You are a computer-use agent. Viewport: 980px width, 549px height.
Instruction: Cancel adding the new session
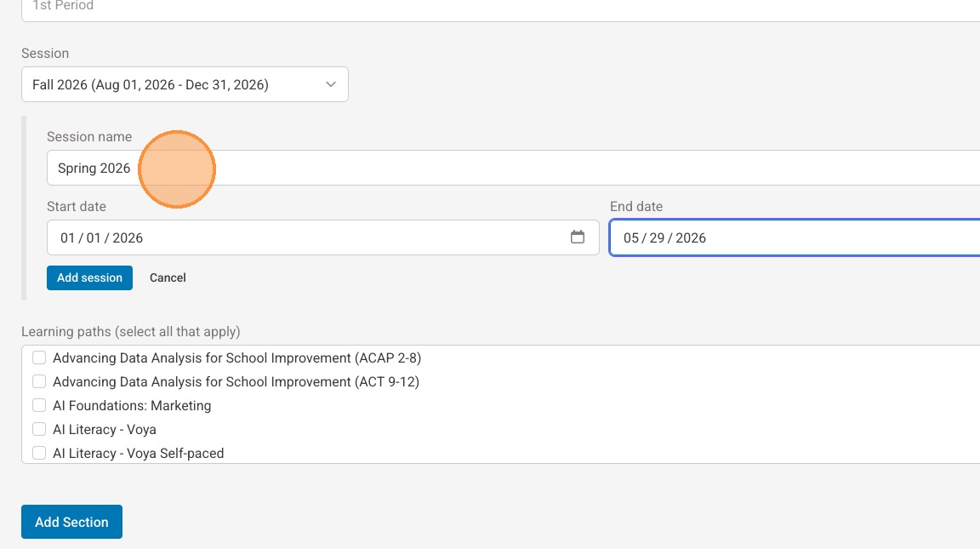(x=168, y=277)
